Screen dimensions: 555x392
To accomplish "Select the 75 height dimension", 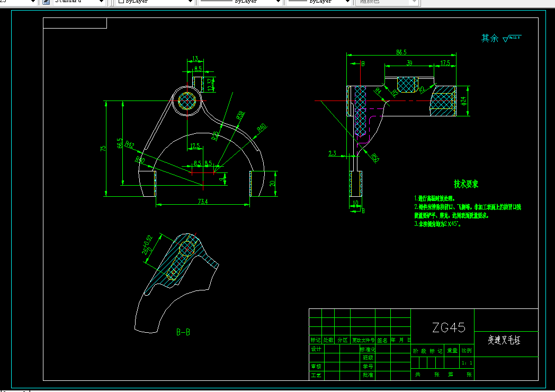I will click(x=103, y=149).
